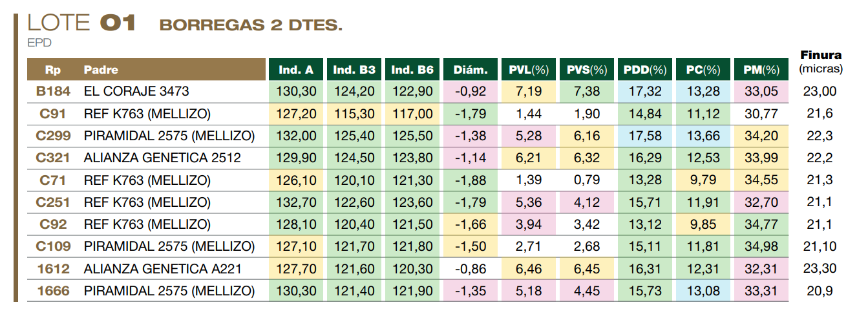
Task: Select row Rp B184
Action: click(53, 92)
